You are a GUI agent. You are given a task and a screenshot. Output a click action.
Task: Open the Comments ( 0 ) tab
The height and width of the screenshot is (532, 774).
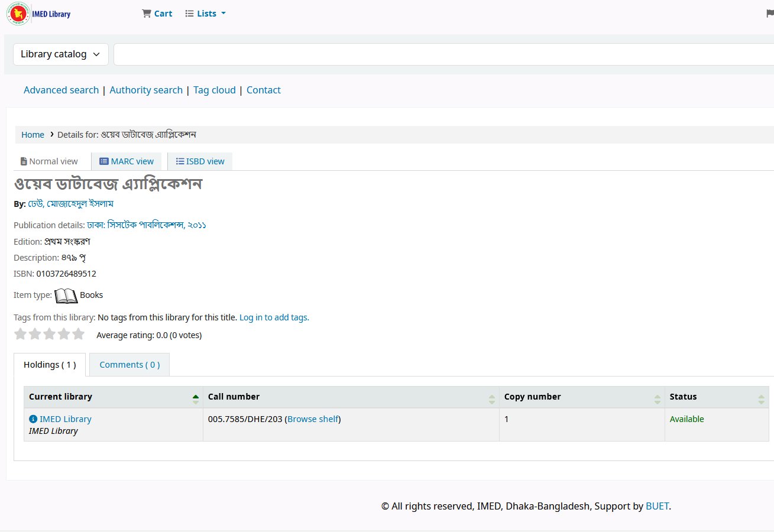(129, 365)
